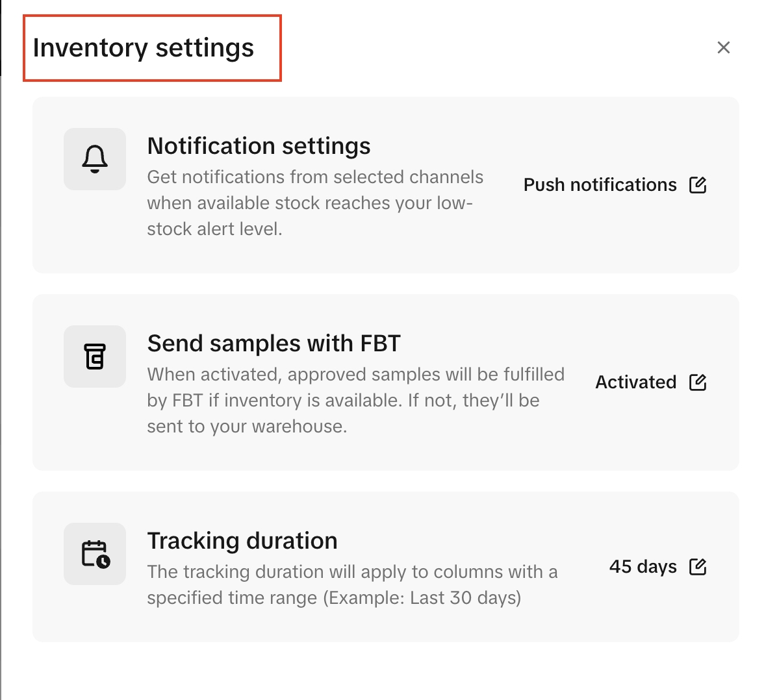
Task: Edit the 45 days tracking duration
Action: point(698,567)
